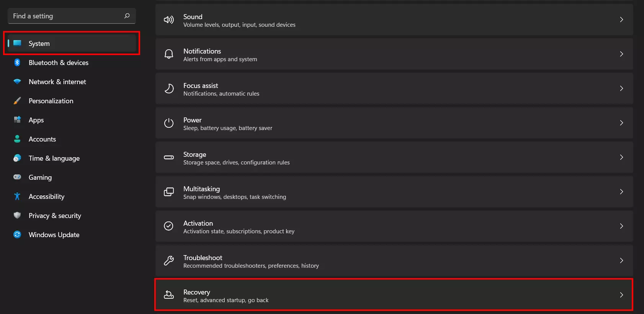644x314 pixels.
Task: Open the Notifications title
Action: (x=202, y=51)
